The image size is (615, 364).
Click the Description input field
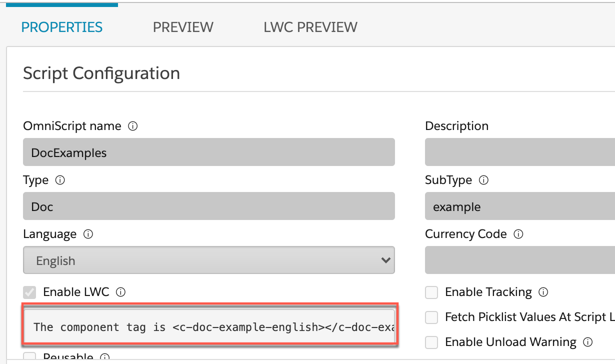pos(520,152)
